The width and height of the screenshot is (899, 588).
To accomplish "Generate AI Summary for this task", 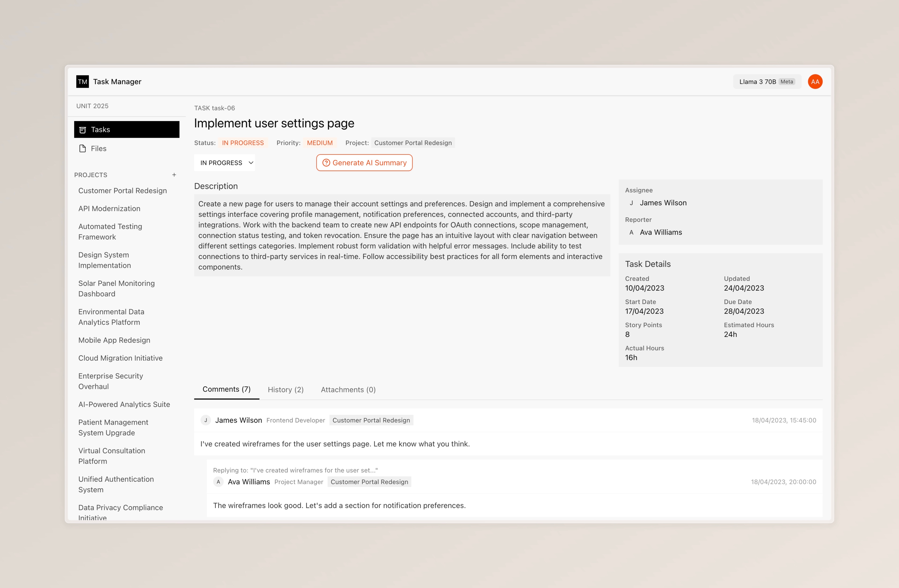I will [x=364, y=163].
